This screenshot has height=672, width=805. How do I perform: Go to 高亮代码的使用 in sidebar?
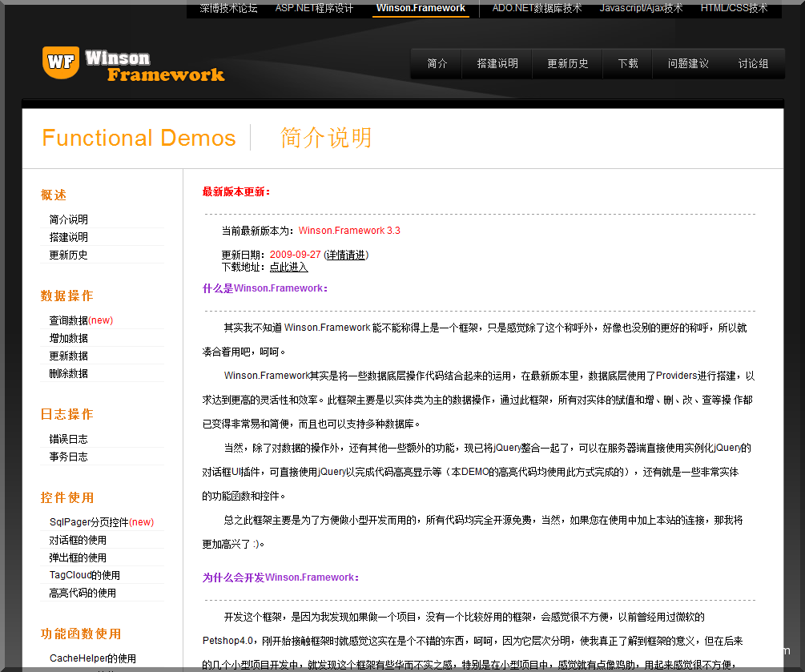[x=83, y=593]
